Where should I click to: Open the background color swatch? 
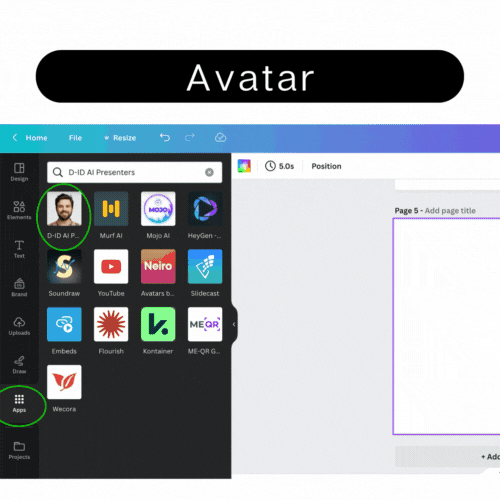pos(244,166)
